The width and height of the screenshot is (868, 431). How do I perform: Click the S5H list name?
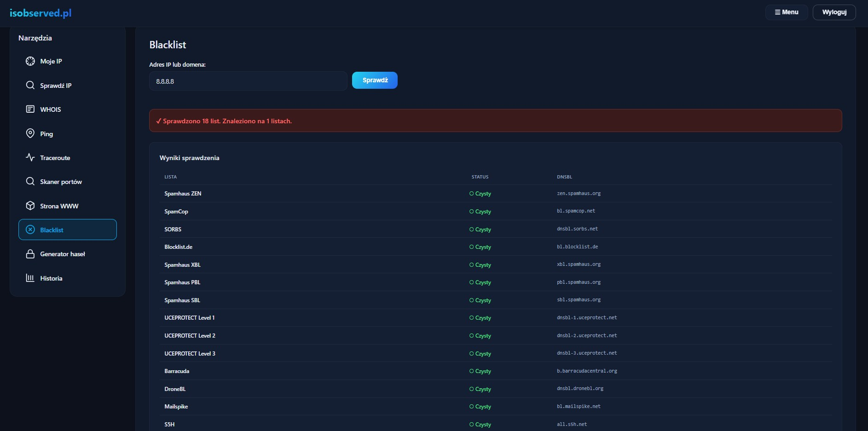(169, 425)
